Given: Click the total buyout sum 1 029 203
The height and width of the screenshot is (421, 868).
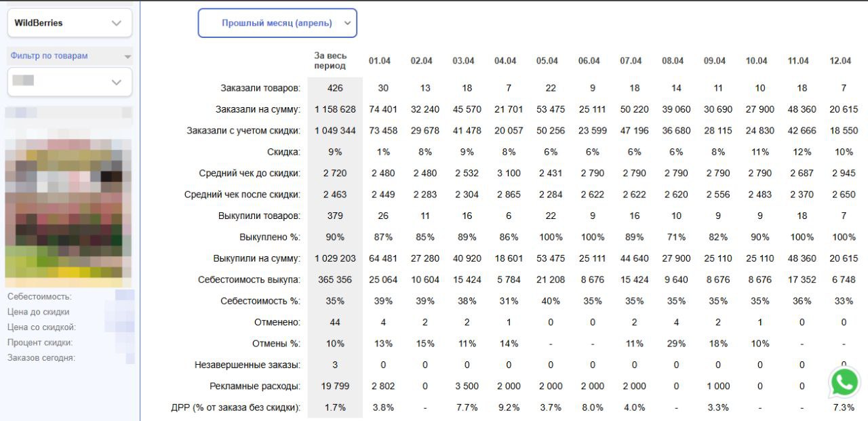Looking at the screenshot, I should pyautogui.click(x=335, y=258).
